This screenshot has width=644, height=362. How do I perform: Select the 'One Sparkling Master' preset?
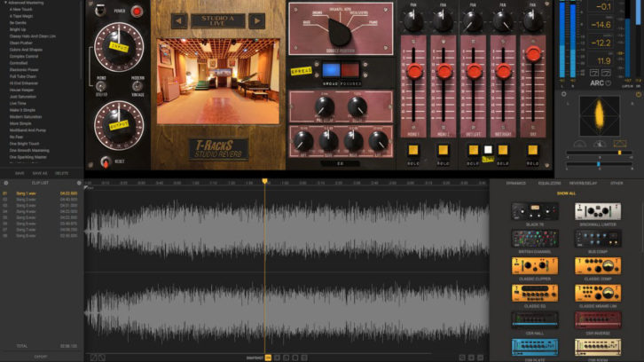tap(28, 157)
